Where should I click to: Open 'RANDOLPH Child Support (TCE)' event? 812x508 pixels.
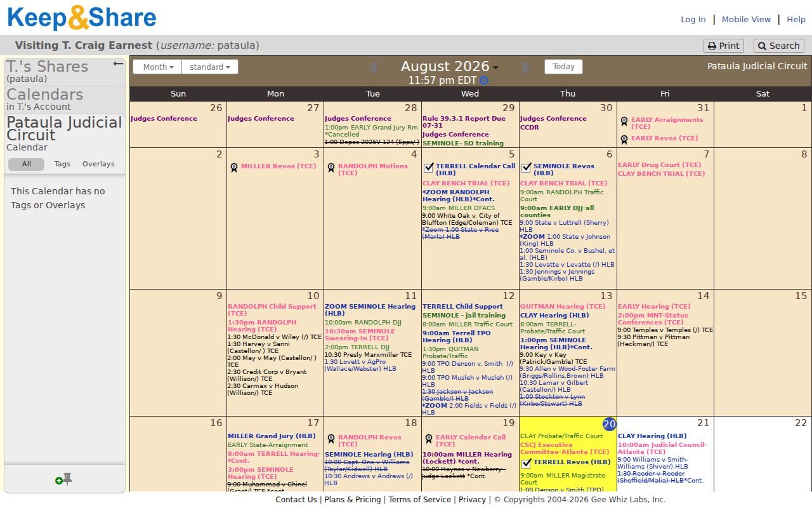[272, 310]
